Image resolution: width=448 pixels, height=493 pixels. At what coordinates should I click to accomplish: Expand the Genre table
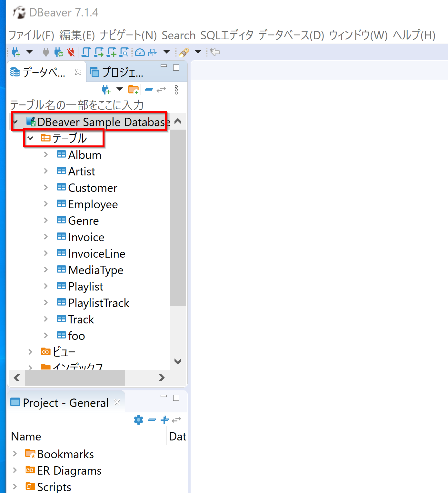46,220
